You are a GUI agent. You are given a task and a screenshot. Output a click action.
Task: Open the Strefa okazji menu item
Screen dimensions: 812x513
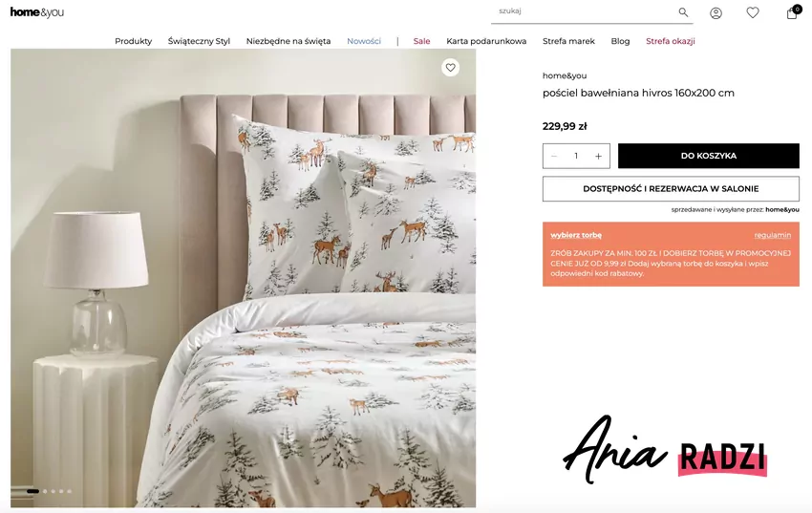670,41
